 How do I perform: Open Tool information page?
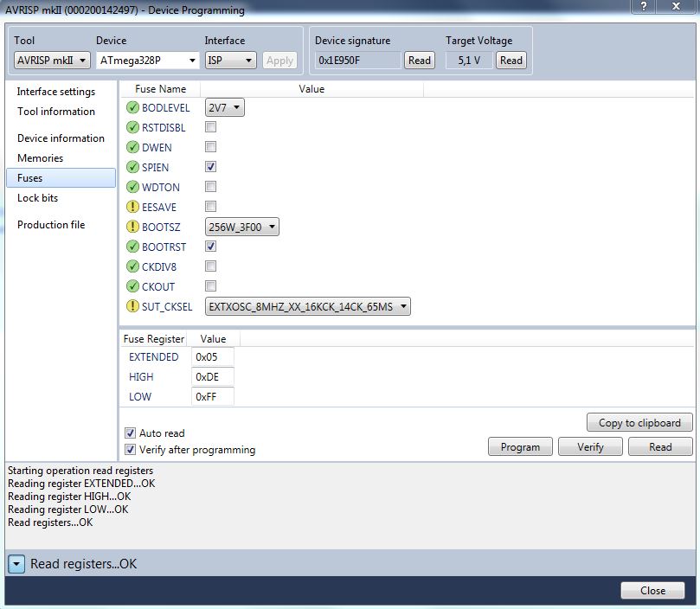pyautogui.click(x=56, y=112)
